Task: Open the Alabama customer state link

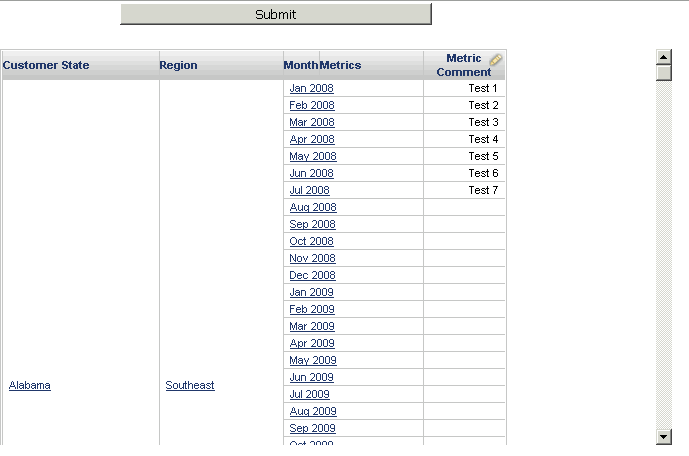Action: (30, 385)
